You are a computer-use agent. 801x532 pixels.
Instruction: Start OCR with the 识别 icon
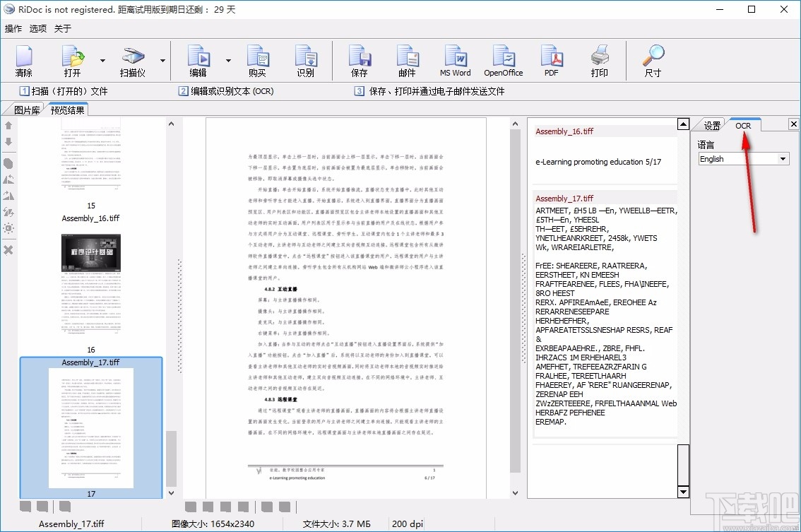[x=305, y=61]
